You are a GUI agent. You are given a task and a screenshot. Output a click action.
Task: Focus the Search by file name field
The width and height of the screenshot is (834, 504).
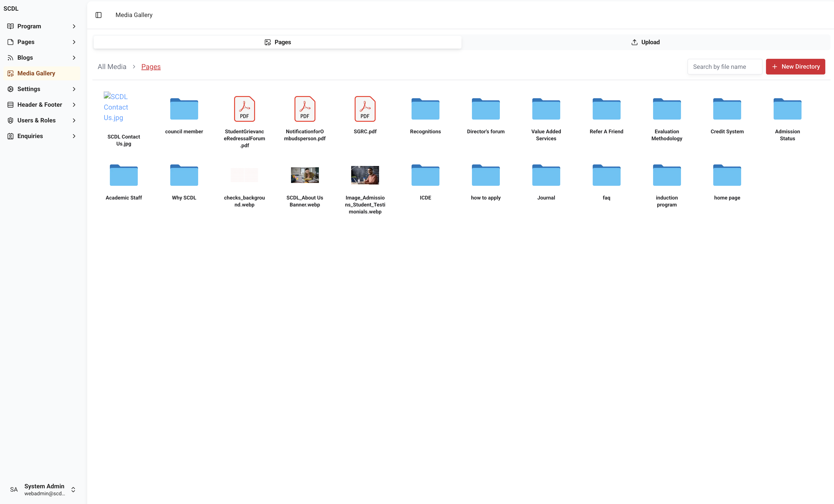pyautogui.click(x=724, y=67)
